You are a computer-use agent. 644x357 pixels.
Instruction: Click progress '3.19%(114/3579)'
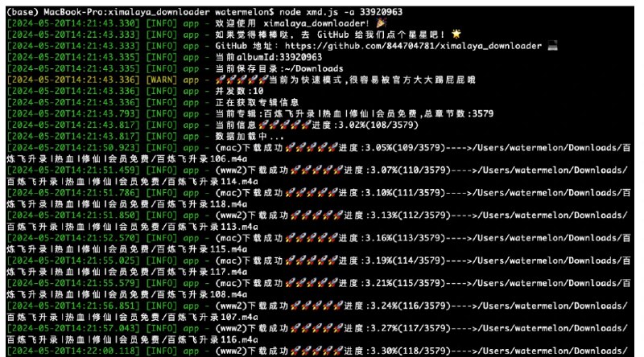(404, 261)
